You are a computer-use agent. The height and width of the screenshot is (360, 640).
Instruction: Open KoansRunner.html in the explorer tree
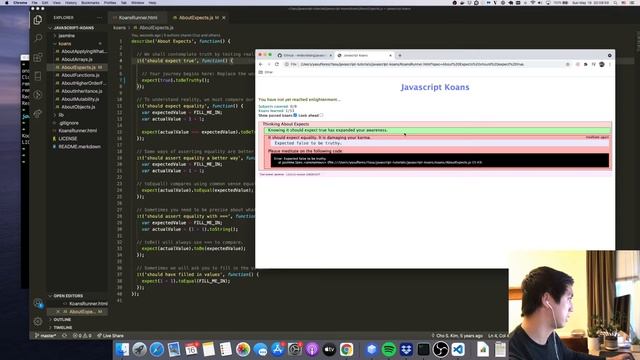pos(78,131)
